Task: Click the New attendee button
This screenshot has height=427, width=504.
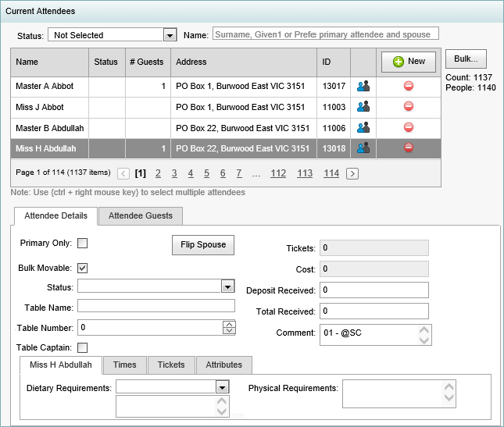Action: tap(409, 62)
